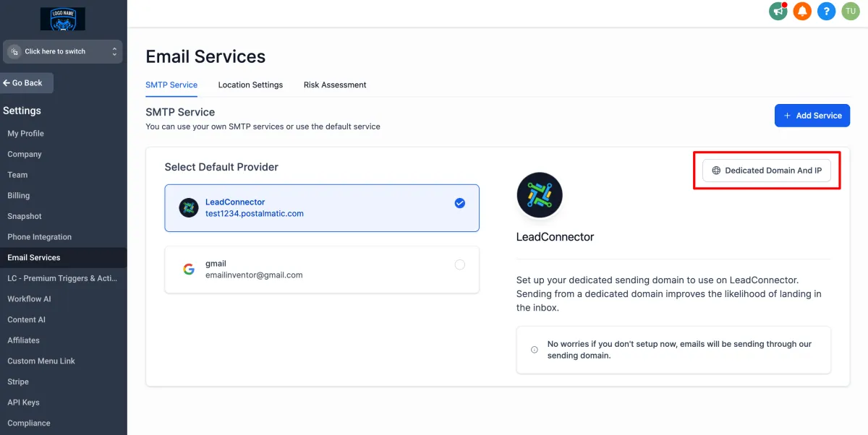Click the logo in sidebar header
This screenshot has height=435, width=868.
click(62, 19)
